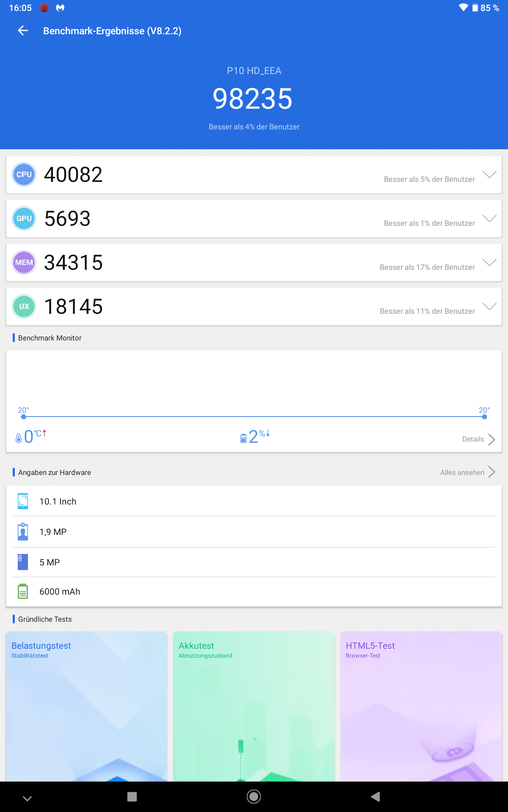
Task: Tap Alles ansehen for hardware info
Action: (x=462, y=472)
